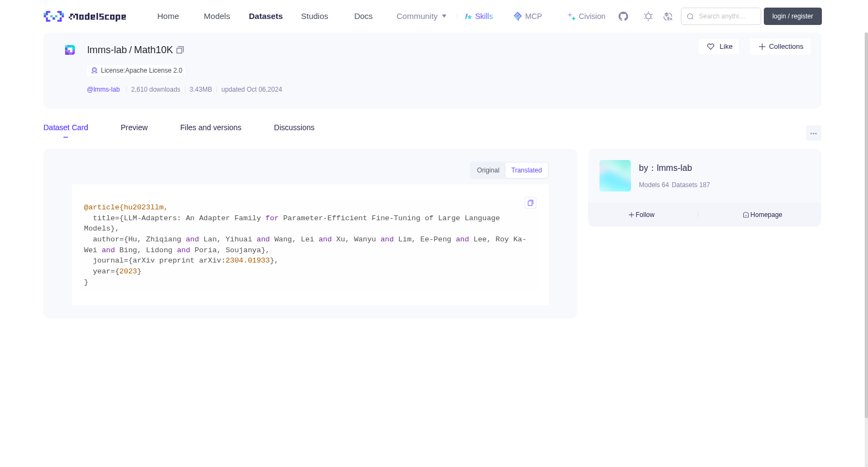Open the Models section
The height and width of the screenshot is (467, 868).
pyautogui.click(x=217, y=16)
